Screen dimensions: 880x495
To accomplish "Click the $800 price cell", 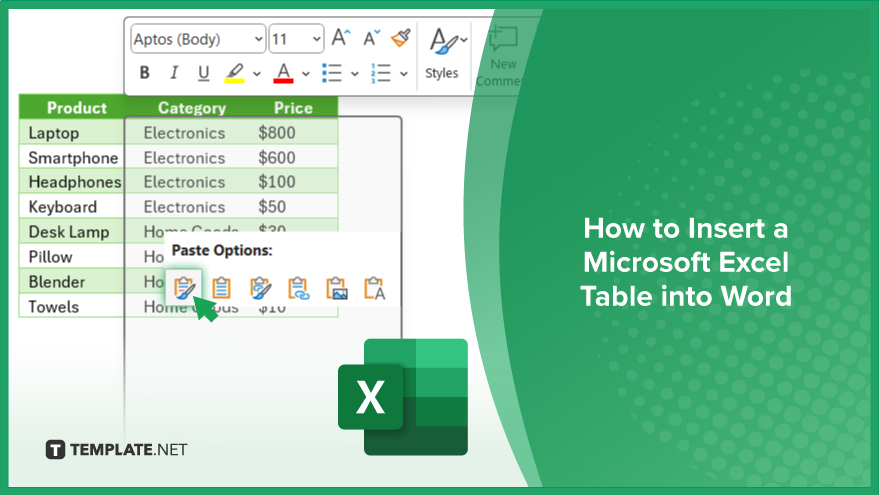I will 277,132.
